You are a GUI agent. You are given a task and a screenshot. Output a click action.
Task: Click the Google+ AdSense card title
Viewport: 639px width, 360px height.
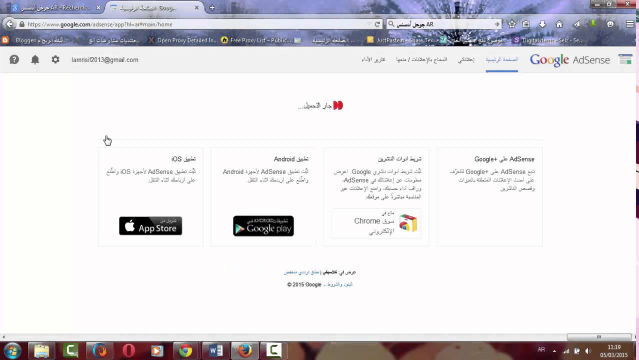coord(504,159)
